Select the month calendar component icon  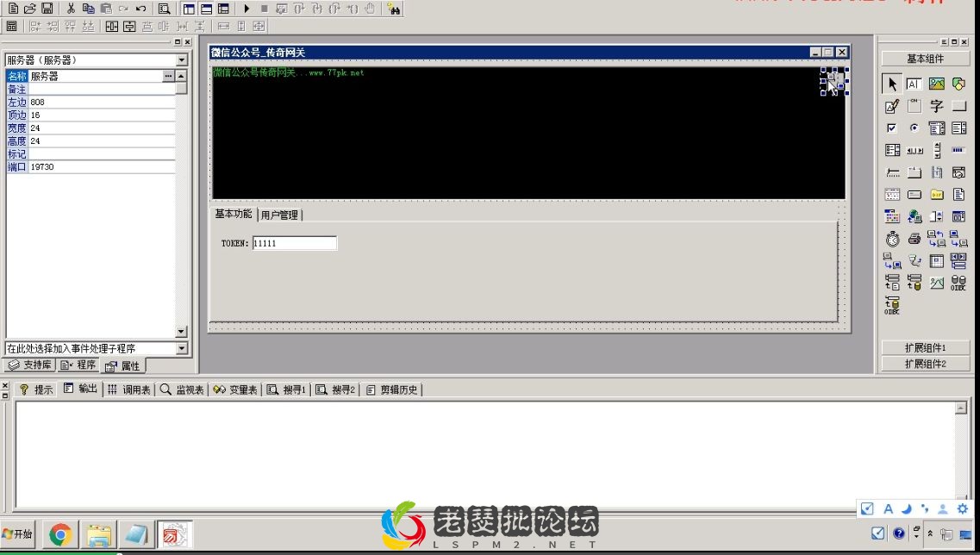point(892,216)
